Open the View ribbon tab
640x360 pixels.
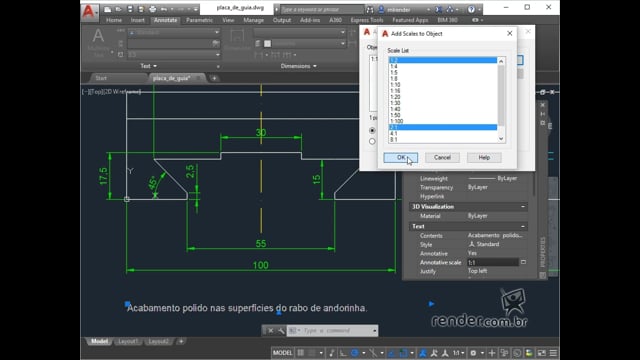tap(228, 20)
